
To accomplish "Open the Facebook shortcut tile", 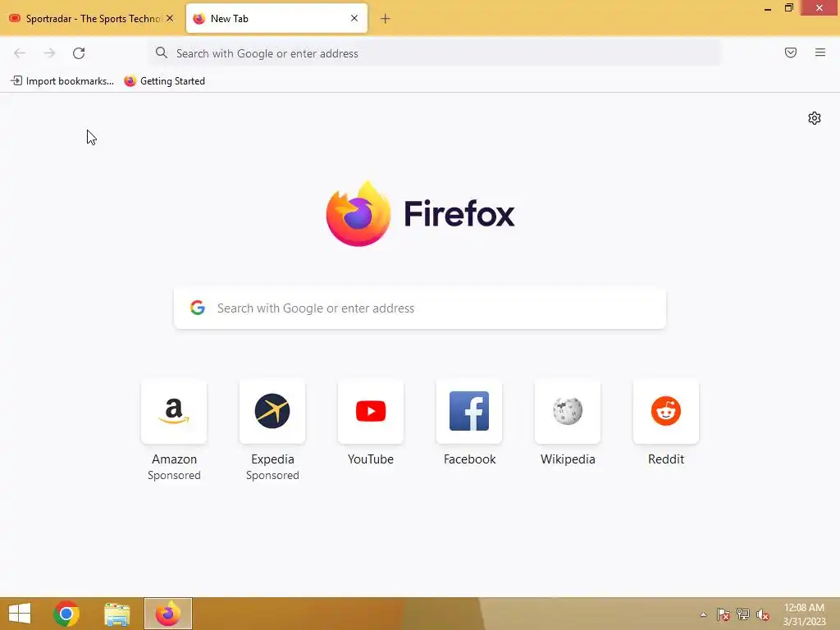I will coord(469,412).
